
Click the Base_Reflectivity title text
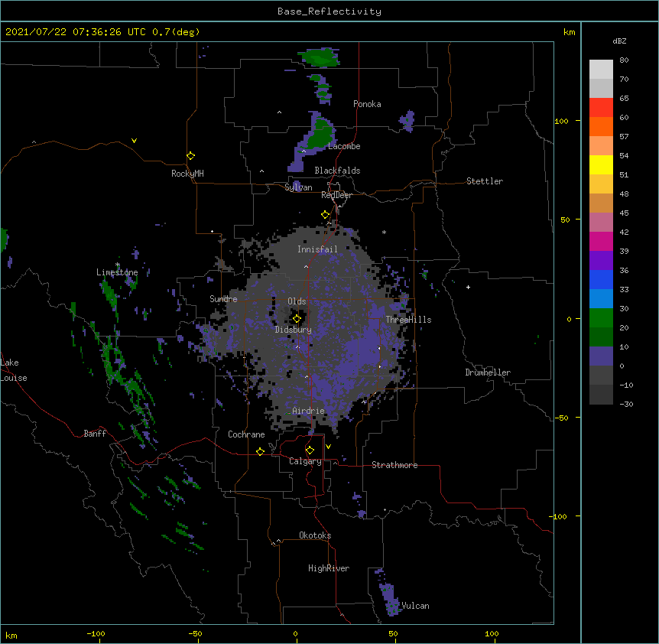point(329,11)
